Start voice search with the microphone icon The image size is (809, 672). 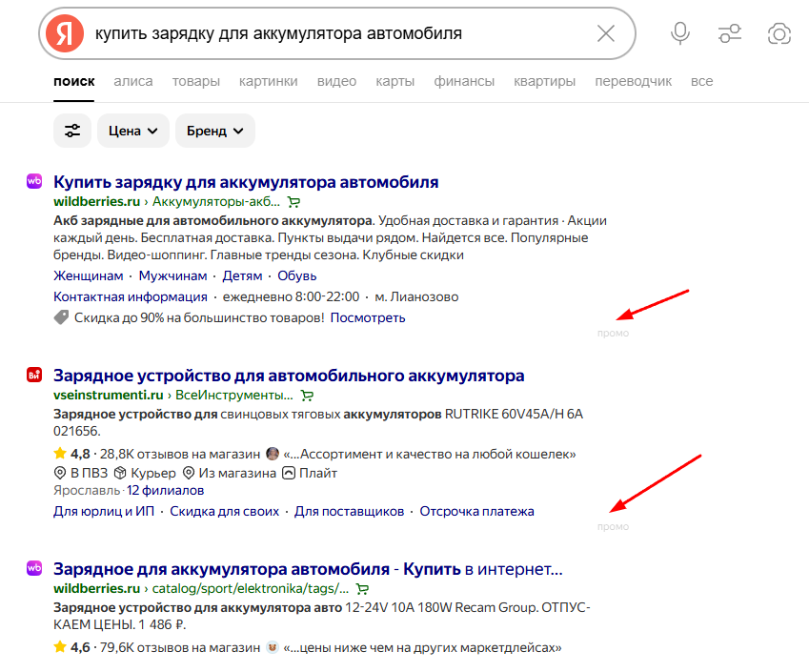click(680, 33)
